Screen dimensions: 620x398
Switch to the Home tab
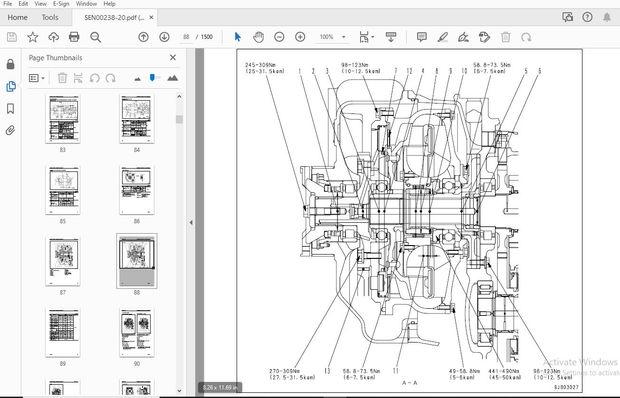(17, 17)
